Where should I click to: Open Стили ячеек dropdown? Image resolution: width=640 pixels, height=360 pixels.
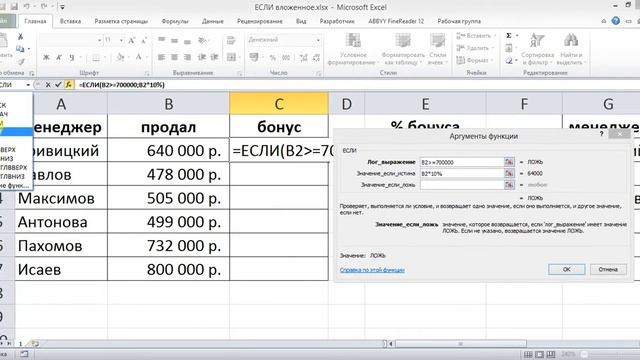[437, 50]
